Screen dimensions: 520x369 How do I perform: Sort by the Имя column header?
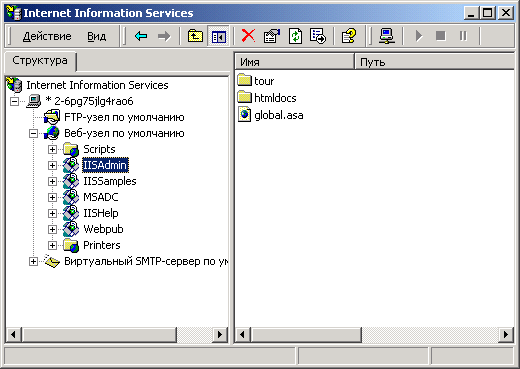(295, 62)
